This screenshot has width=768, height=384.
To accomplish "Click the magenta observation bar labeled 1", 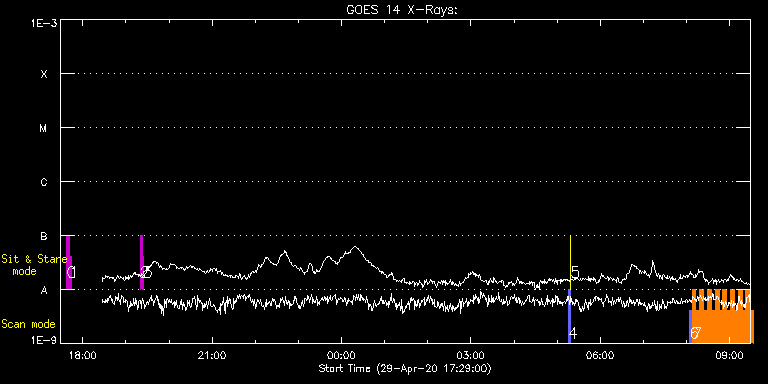I will [x=69, y=263].
